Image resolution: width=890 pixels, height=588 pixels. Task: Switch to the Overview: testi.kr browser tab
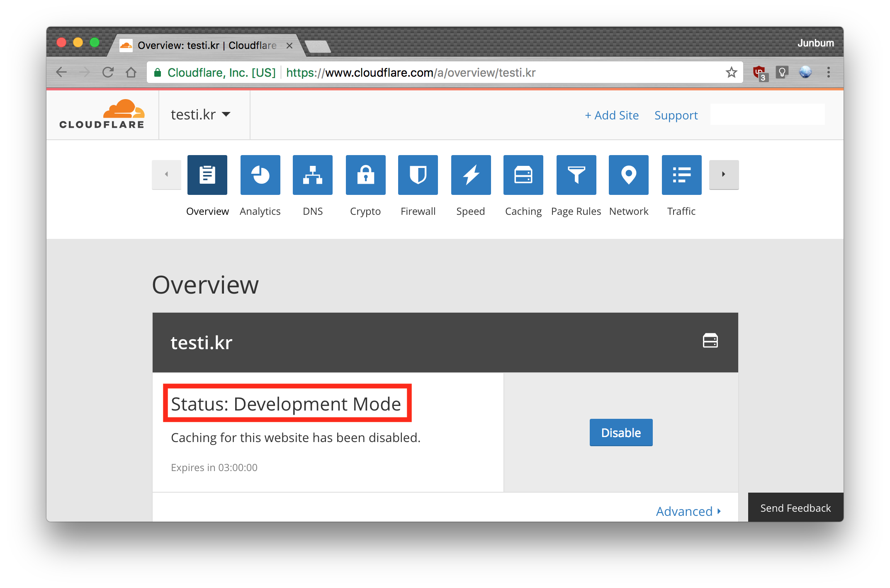[x=207, y=45]
